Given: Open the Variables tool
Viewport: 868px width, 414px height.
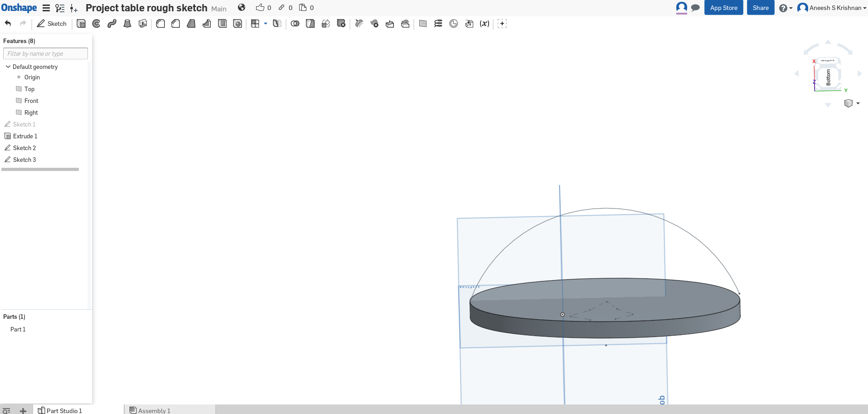Looking at the screenshot, I should (x=485, y=24).
